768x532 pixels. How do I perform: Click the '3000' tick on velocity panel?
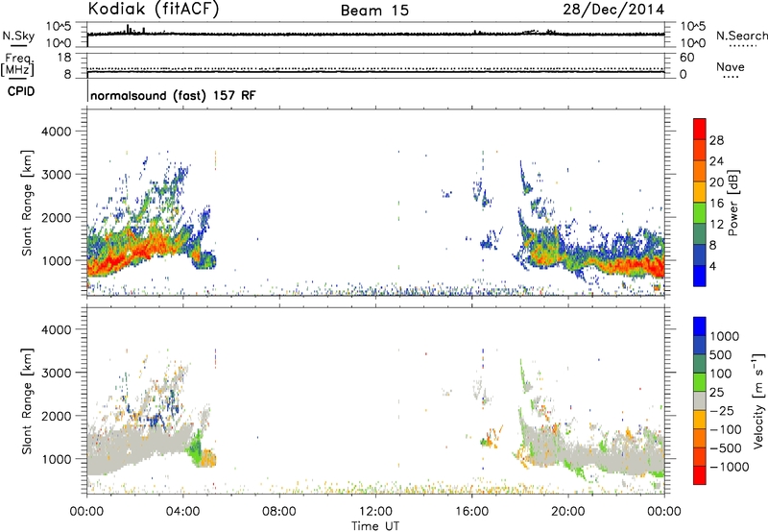tap(57, 373)
